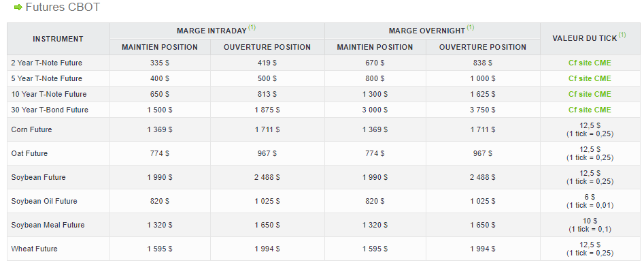
Task: Click footnote (1) next to Marge Overnight
Action: [x=471, y=27]
